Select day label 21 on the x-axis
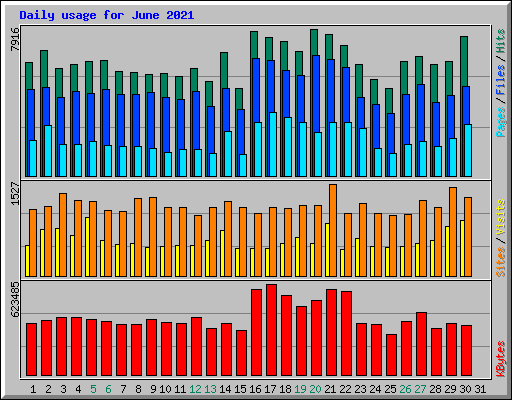512x400 pixels. pyautogui.click(x=330, y=389)
